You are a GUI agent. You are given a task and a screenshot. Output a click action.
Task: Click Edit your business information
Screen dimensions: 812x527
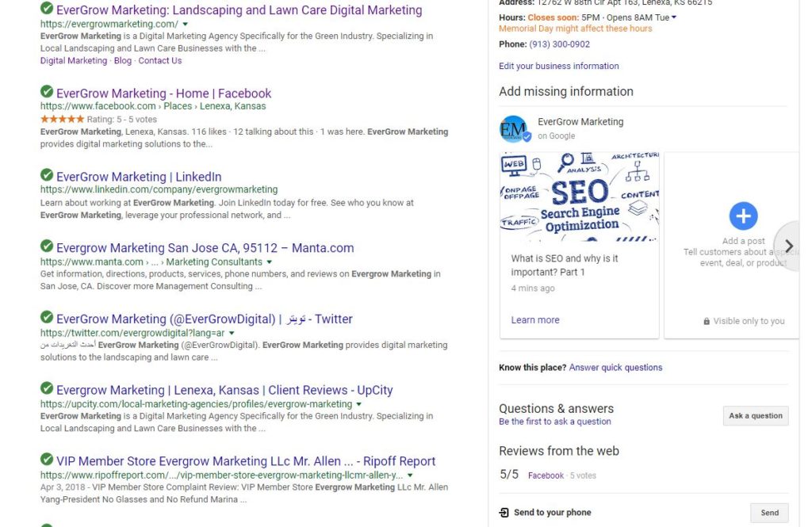click(559, 67)
